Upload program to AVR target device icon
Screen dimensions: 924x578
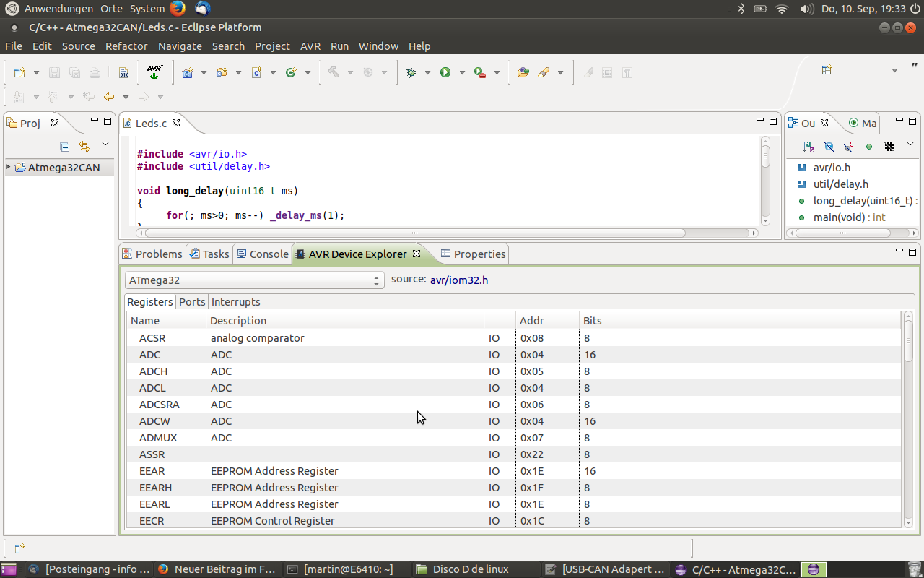154,72
